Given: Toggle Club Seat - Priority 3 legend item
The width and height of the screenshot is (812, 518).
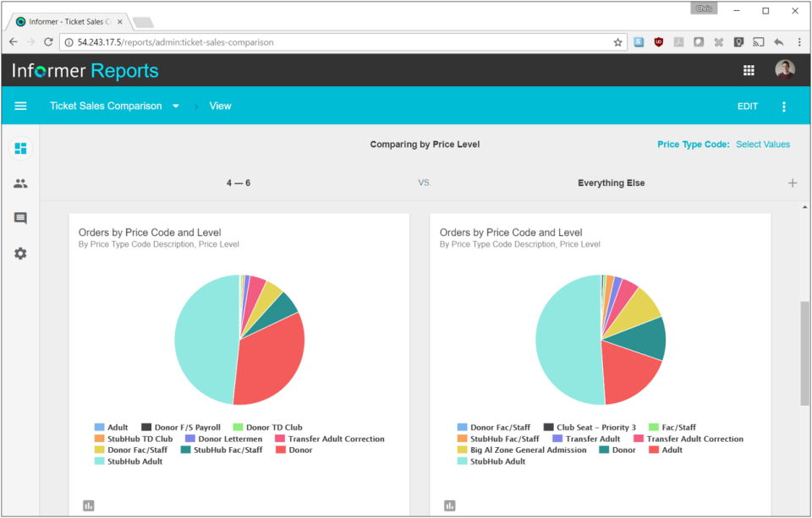Looking at the screenshot, I should [x=590, y=428].
